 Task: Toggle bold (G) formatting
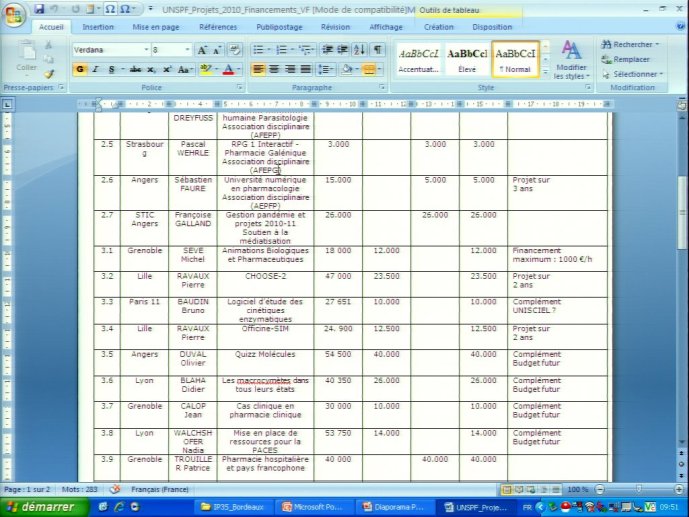[80, 69]
